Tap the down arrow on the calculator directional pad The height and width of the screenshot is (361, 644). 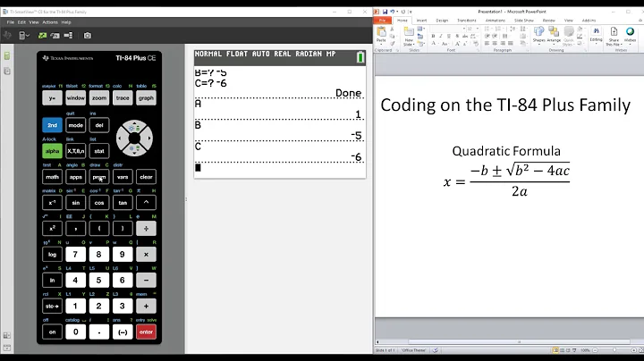[134, 150]
